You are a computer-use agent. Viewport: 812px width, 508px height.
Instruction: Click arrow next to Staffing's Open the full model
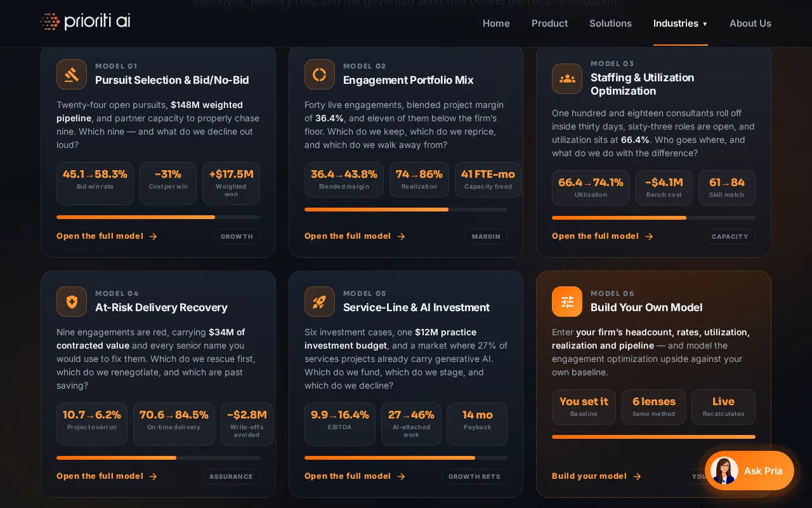click(x=648, y=236)
